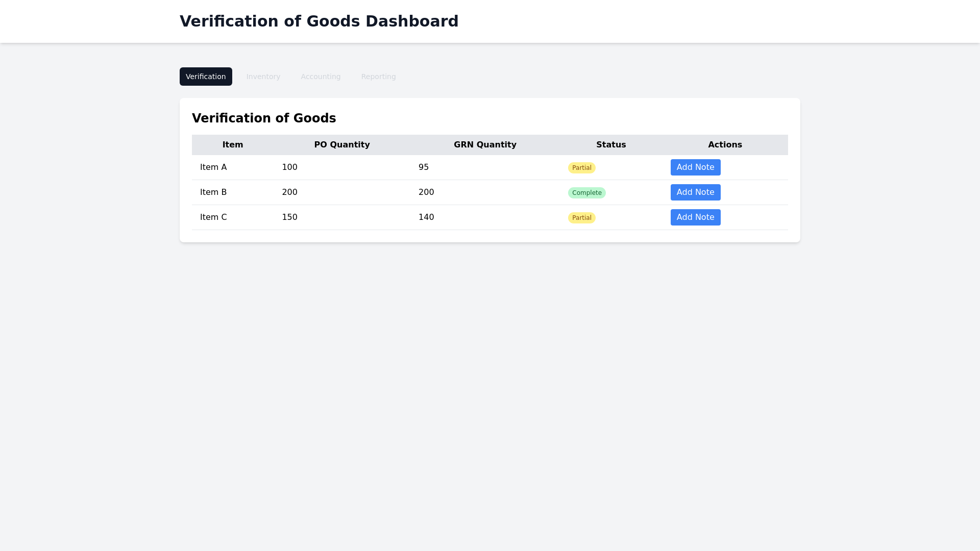Click Item C's Partial status badge
980x551 pixels.
pyautogui.click(x=581, y=218)
